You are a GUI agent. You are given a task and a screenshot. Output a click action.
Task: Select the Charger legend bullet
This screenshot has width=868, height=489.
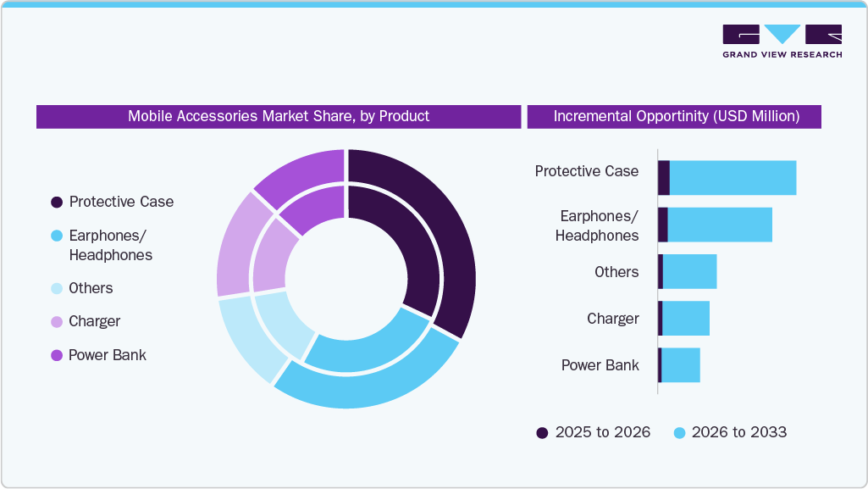pyautogui.click(x=56, y=321)
